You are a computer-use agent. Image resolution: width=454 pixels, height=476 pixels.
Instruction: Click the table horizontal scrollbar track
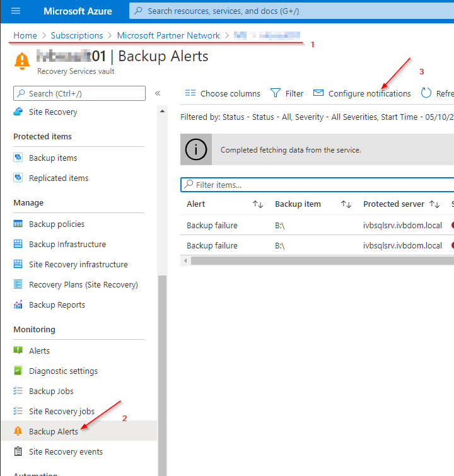322,260
